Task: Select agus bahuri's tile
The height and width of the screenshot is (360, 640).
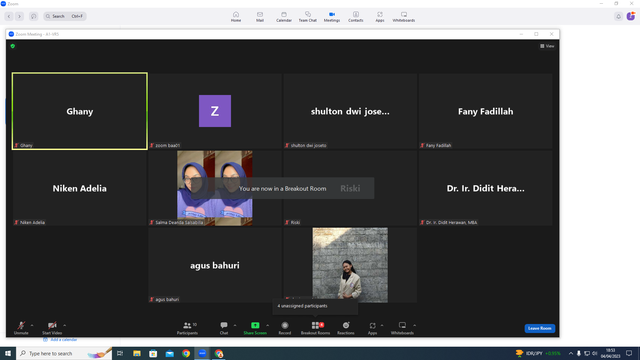Action: click(215, 265)
